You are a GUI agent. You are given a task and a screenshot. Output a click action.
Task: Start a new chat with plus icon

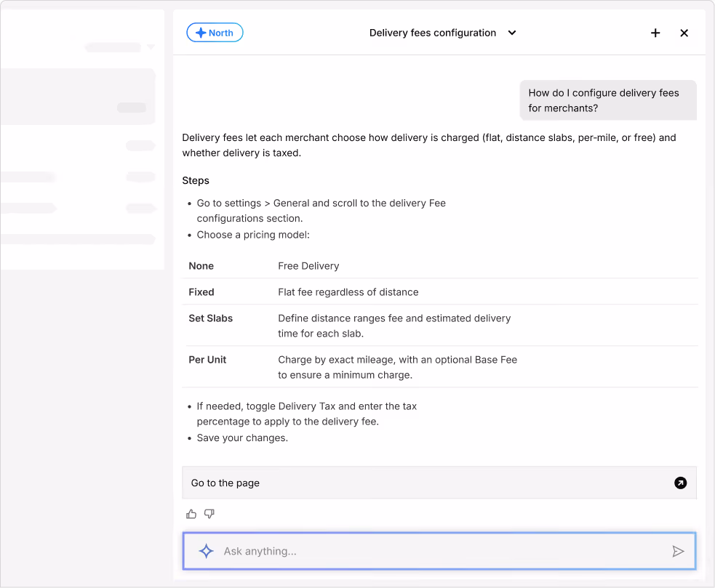pyautogui.click(x=655, y=33)
